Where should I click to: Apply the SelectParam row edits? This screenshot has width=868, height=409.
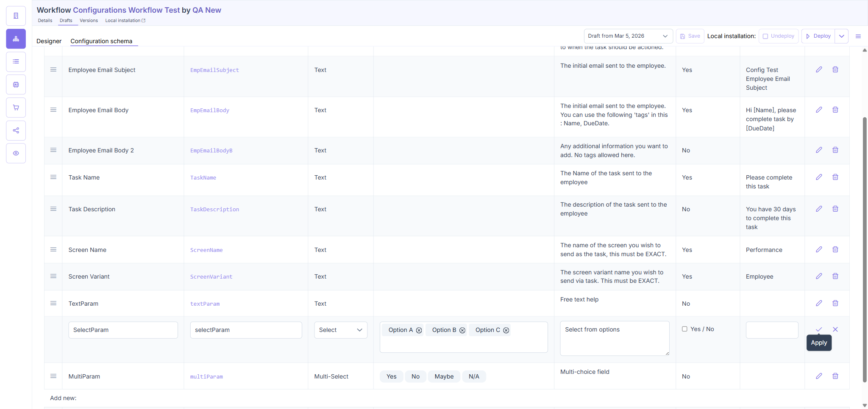point(819,329)
